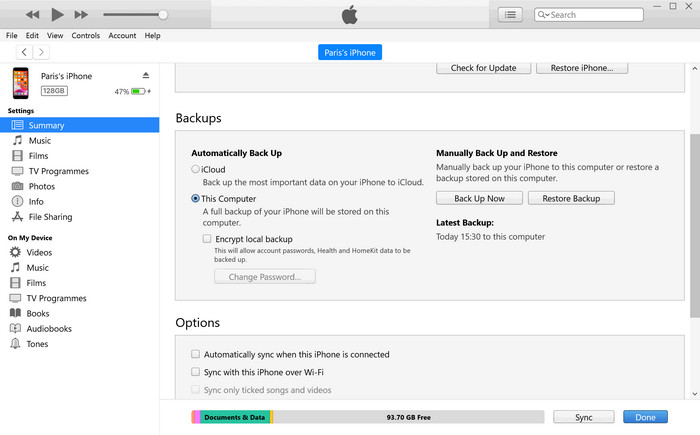Open the search magnifier dropdown
The height and width of the screenshot is (435, 700).
[x=543, y=15]
